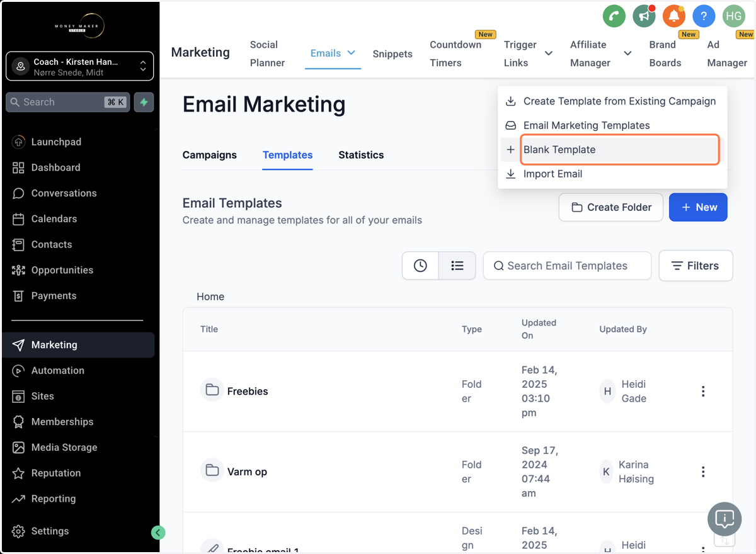Click the Type column header

(x=472, y=329)
